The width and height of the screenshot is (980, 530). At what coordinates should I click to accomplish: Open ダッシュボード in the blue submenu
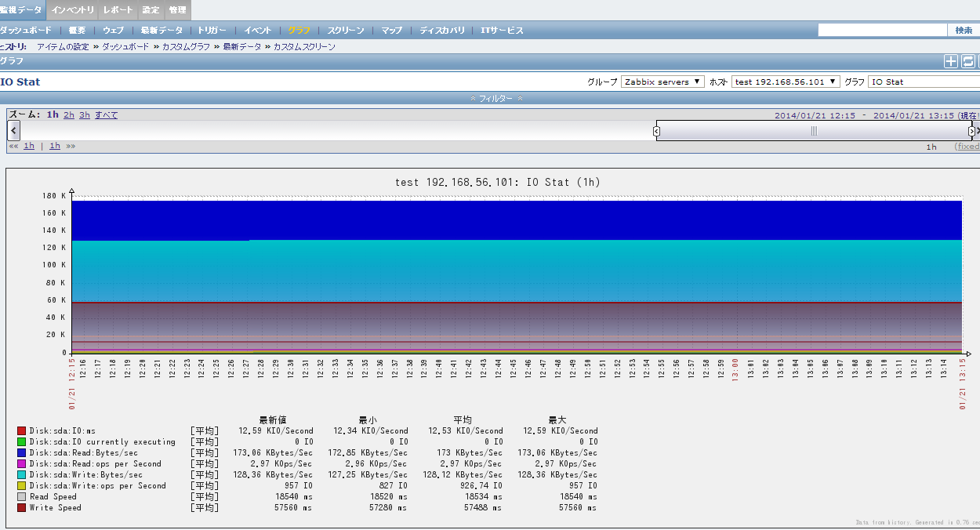26,30
